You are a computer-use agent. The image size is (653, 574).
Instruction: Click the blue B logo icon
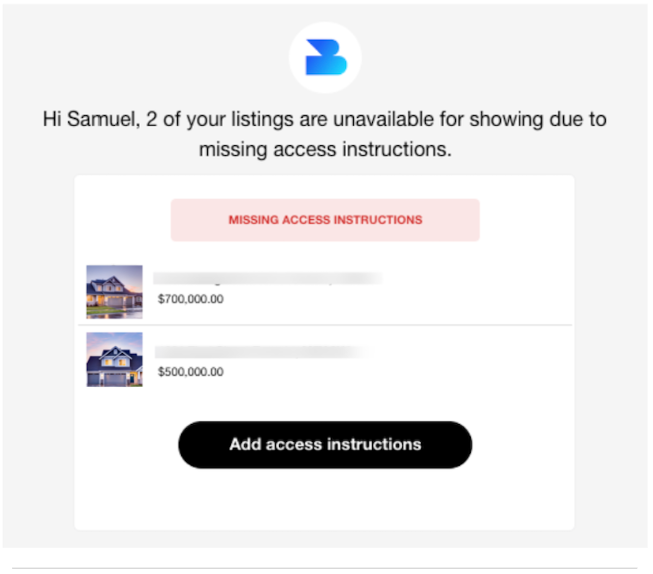pyautogui.click(x=326, y=57)
